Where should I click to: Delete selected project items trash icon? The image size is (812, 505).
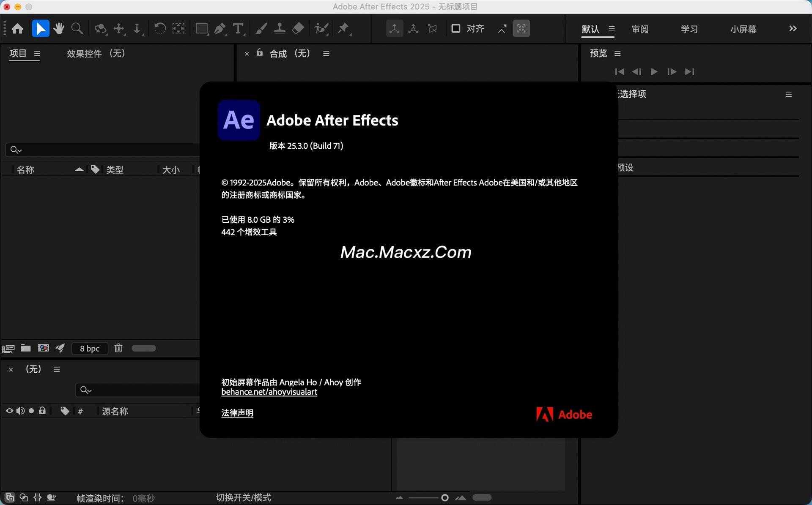point(118,348)
